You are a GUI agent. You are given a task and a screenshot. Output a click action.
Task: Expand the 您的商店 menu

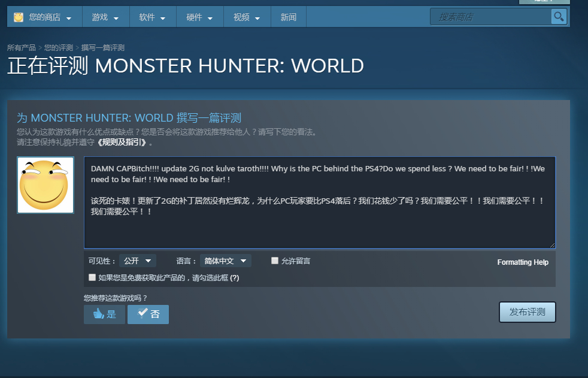pos(45,17)
